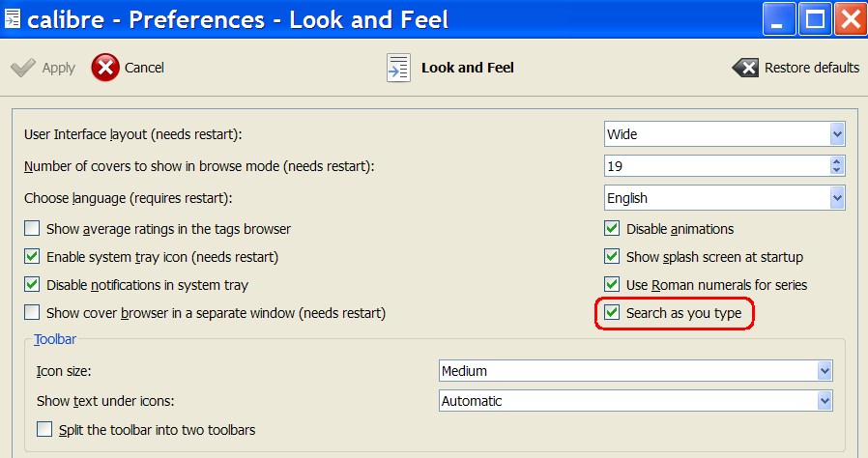Increase number of covers using up arrow
Viewport: 868px width, 458px height.
pyautogui.click(x=837, y=161)
